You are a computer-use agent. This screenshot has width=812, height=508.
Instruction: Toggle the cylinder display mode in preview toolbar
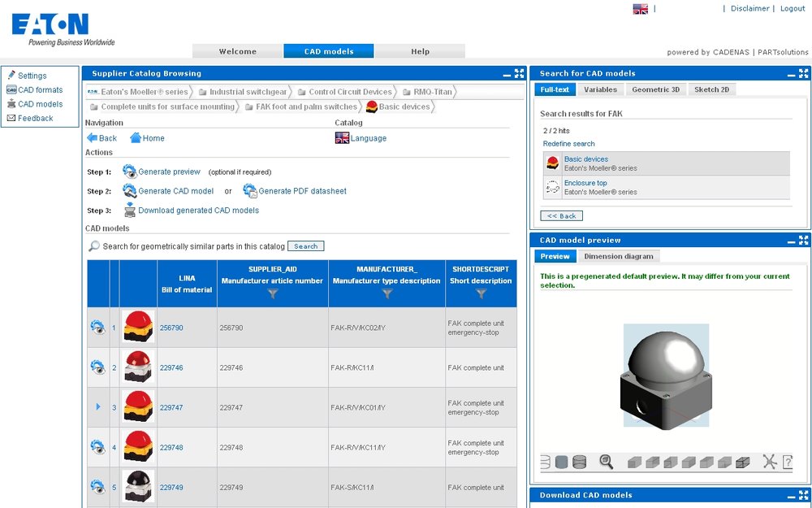[580, 462]
